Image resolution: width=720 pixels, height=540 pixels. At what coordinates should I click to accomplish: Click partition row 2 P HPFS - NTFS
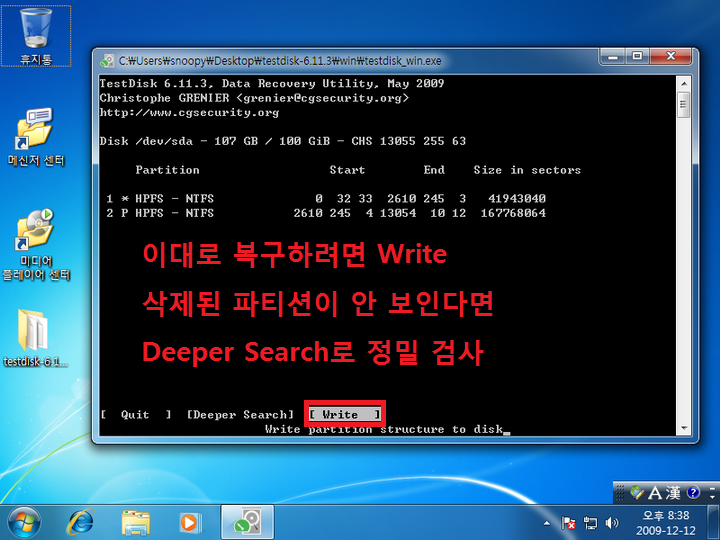(326, 213)
